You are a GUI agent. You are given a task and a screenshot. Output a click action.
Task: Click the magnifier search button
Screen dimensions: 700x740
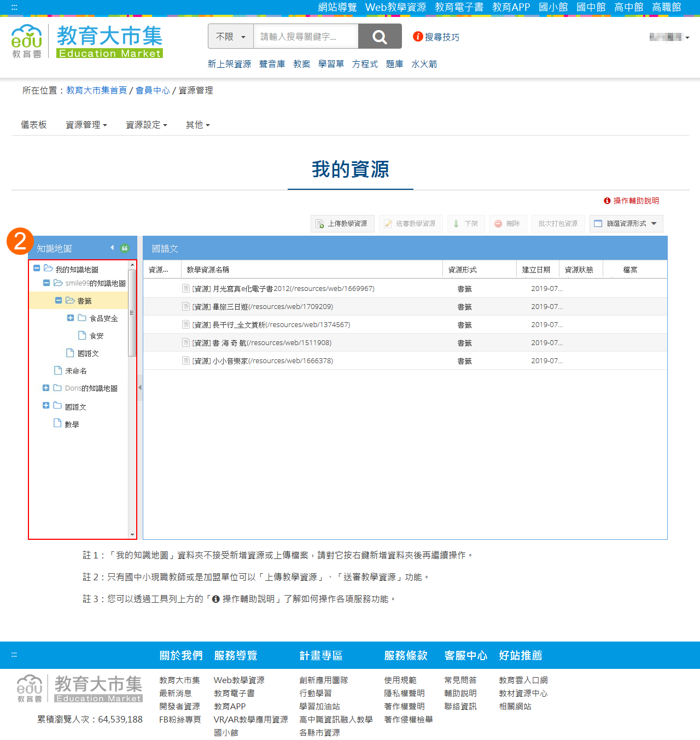click(x=380, y=37)
